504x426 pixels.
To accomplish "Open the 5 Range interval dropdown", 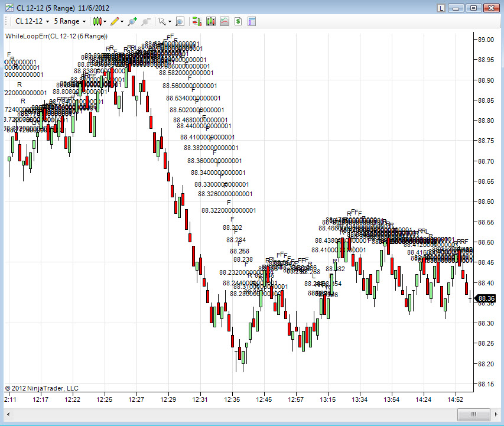I will [x=70, y=21].
